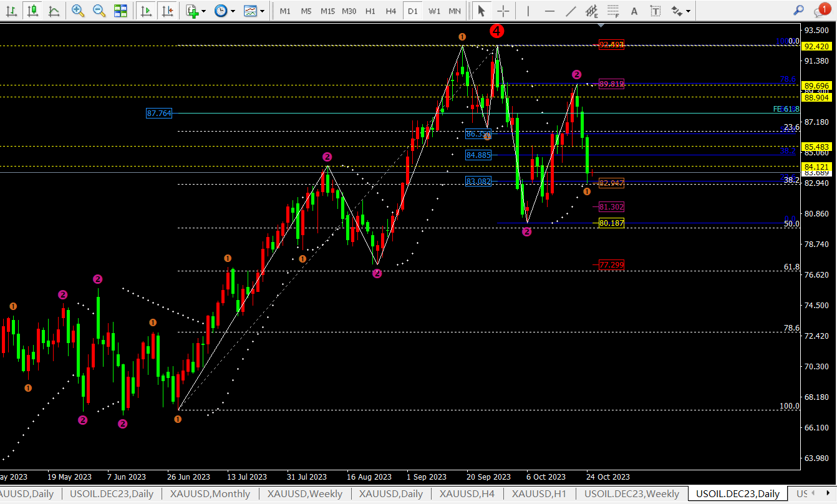Screen dimensions: 837x504
Task: Open search with the magnifier icon
Action: click(798, 10)
